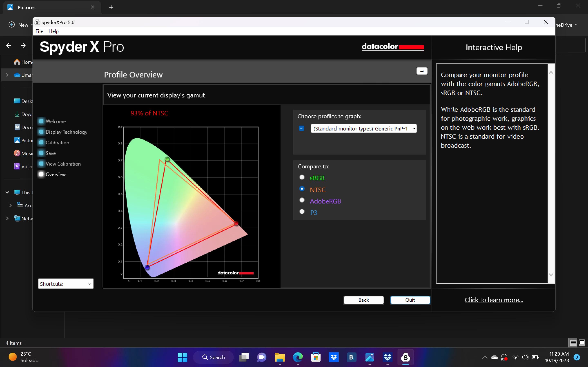
Task: Open the Help menu
Action: 53,31
